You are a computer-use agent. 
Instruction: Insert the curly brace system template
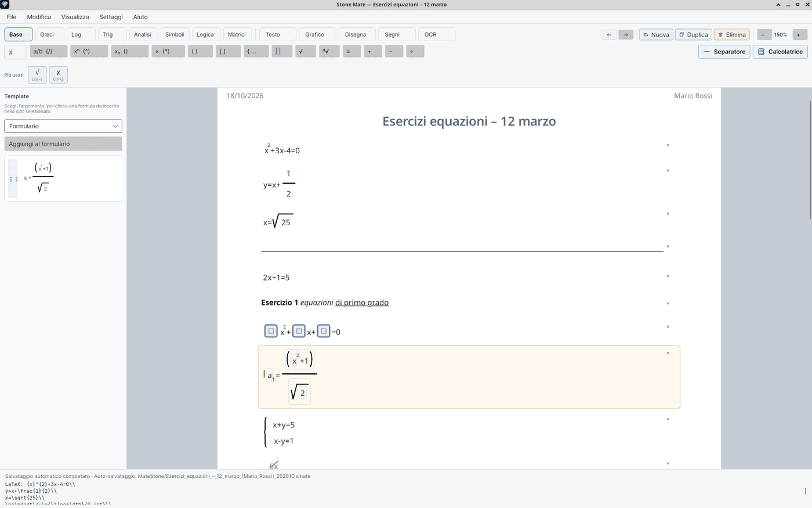tap(256, 52)
